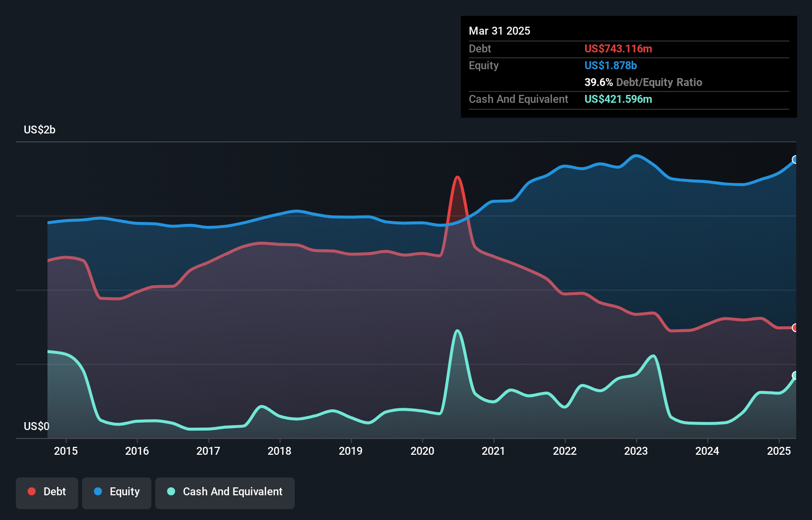Click the US$0 y-axis label
Screen dimensions: 812x520
(37, 426)
